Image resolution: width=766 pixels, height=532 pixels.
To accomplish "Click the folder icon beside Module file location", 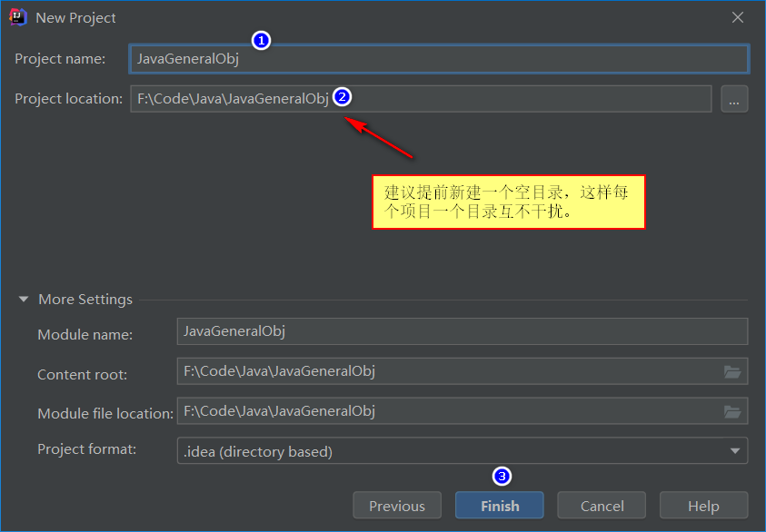I will tap(732, 411).
